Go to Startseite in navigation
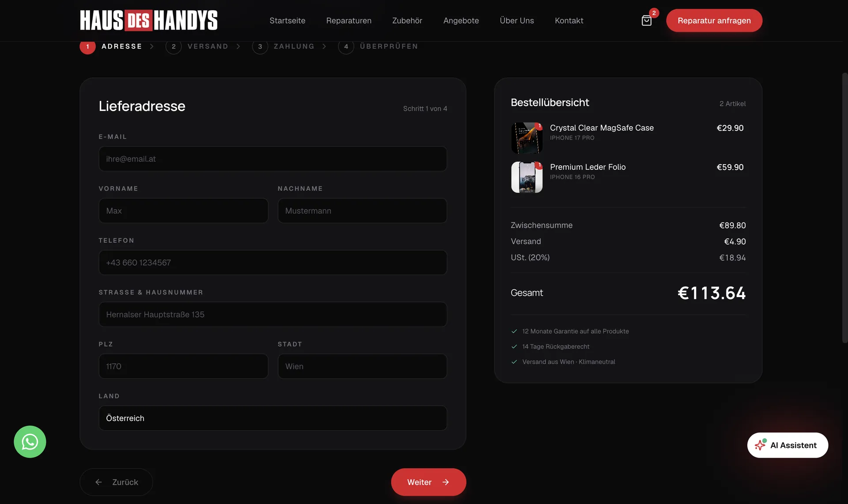The image size is (848, 504). pyautogui.click(x=288, y=20)
